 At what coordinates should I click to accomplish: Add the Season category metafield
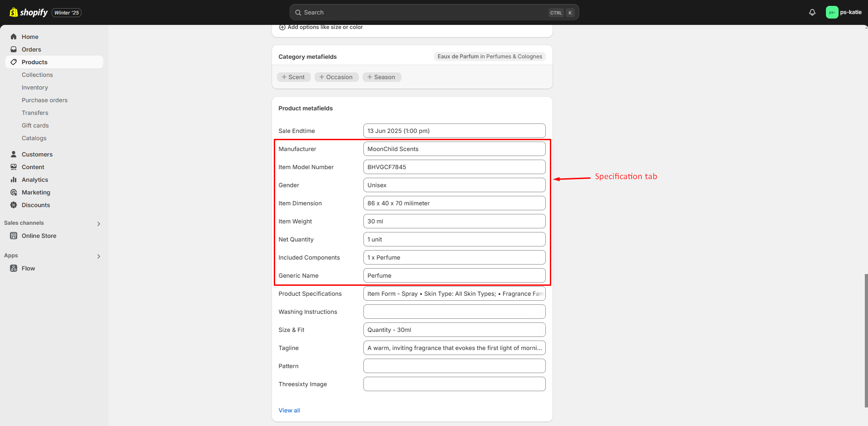click(382, 77)
